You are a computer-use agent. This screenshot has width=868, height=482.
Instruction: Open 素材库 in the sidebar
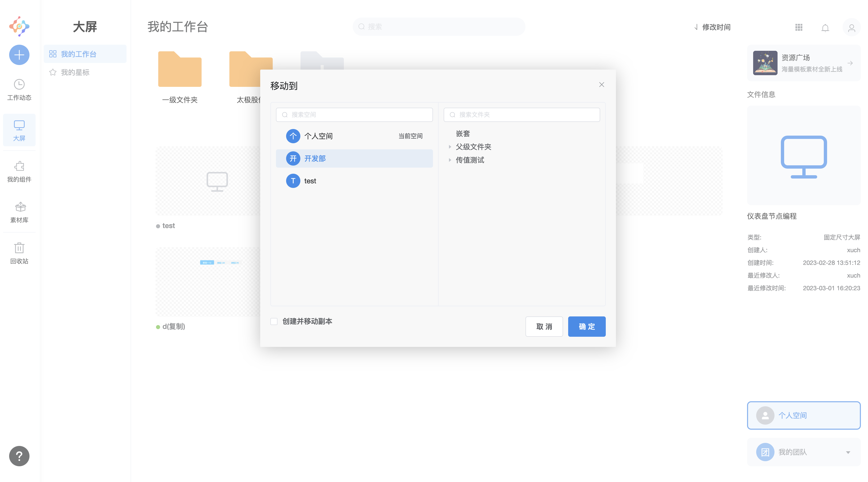[19, 212]
